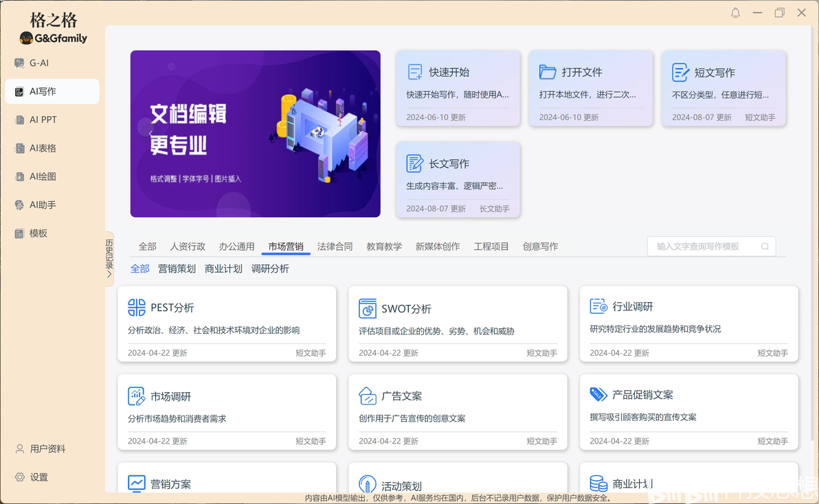Select the 市场营销 tab
Image resolution: width=819 pixels, height=504 pixels.
click(x=286, y=247)
